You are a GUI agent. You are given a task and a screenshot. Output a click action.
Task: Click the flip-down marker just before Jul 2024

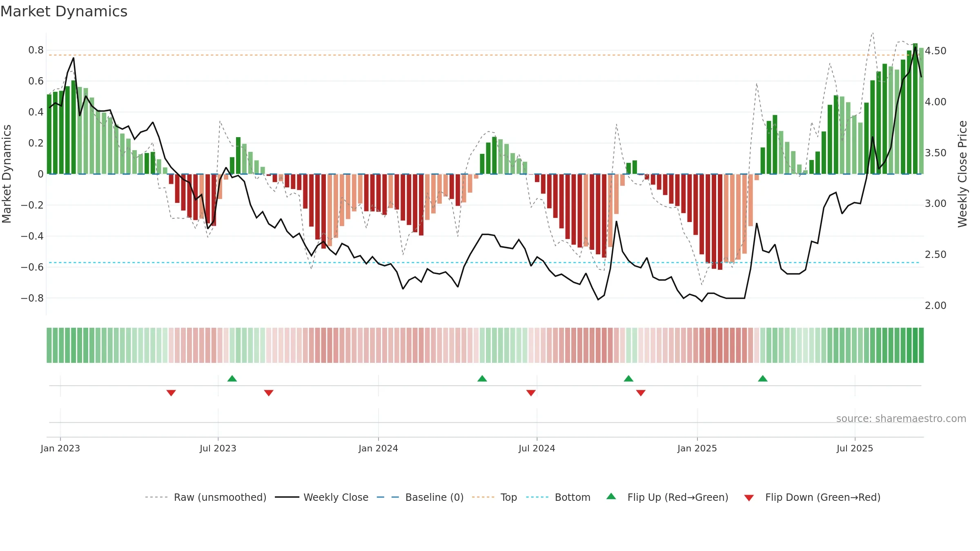coord(531,393)
